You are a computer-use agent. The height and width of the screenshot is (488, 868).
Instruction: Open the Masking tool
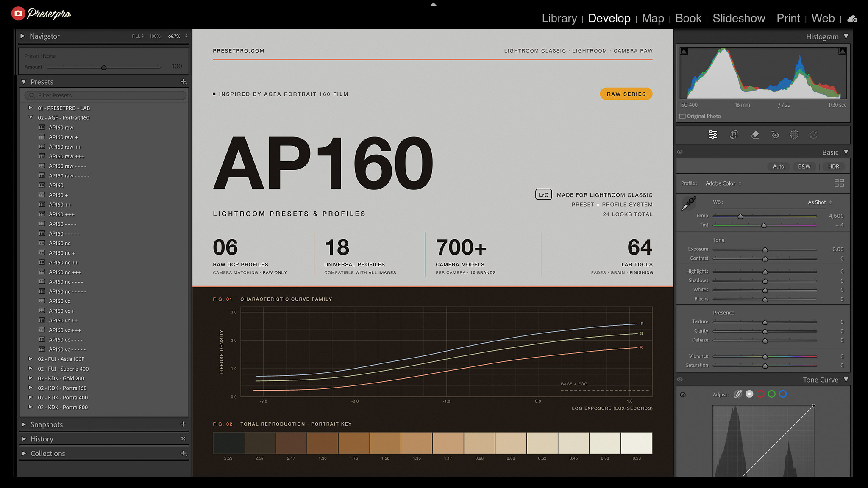coord(794,135)
